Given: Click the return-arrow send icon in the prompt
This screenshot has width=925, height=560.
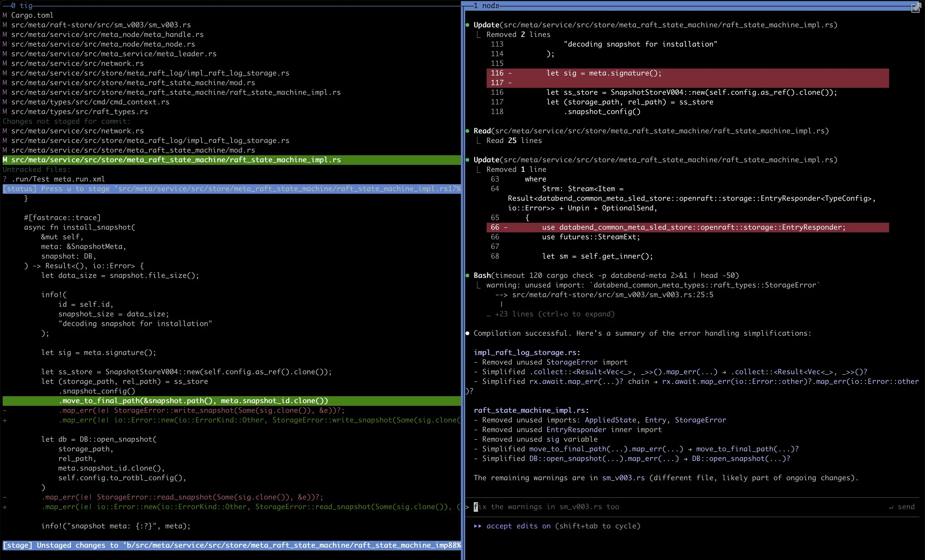Looking at the screenshot, I should pos(891,507).
